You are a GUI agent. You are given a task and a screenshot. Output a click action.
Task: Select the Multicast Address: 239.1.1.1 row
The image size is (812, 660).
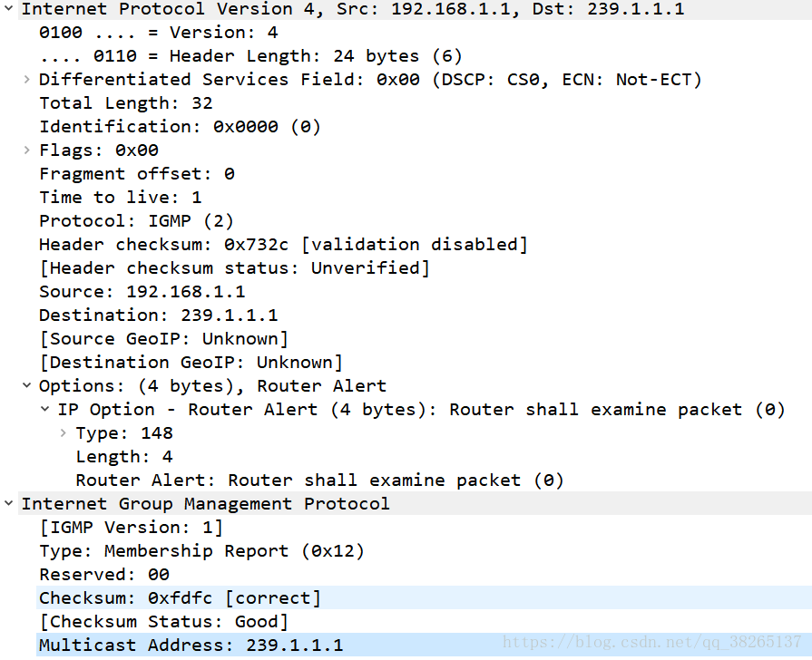(x=191, y=645)
